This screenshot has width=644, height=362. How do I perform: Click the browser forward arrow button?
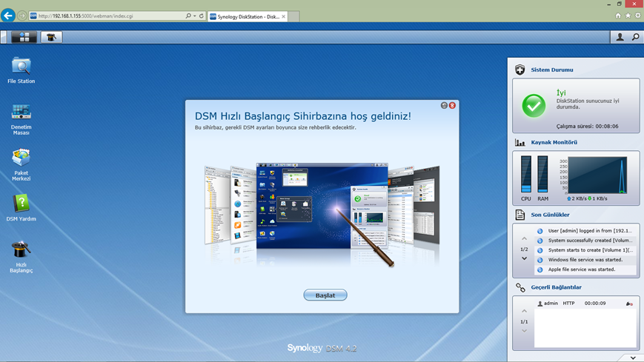[x=21, y=16]
